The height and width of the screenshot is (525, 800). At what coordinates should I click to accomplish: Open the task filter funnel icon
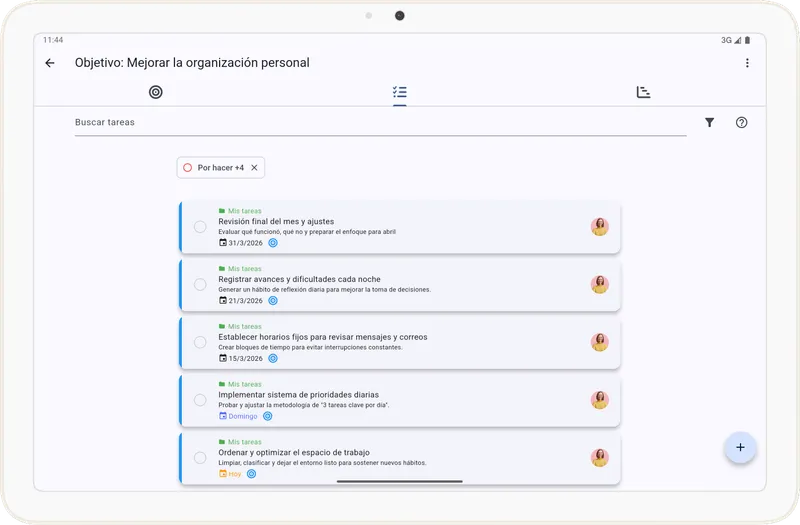coord(709,123)
